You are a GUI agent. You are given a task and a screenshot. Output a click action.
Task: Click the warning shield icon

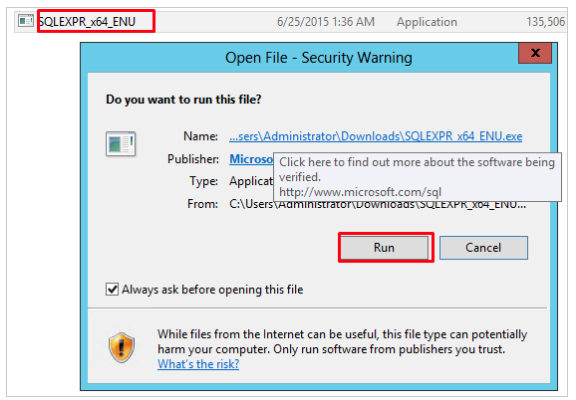pyautogui.click(x=122, y=347)
